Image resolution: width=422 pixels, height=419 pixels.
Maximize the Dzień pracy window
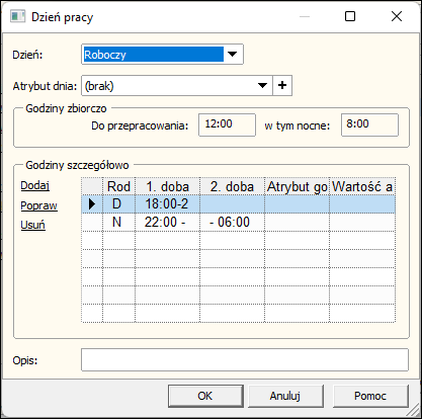click(350, 16)
